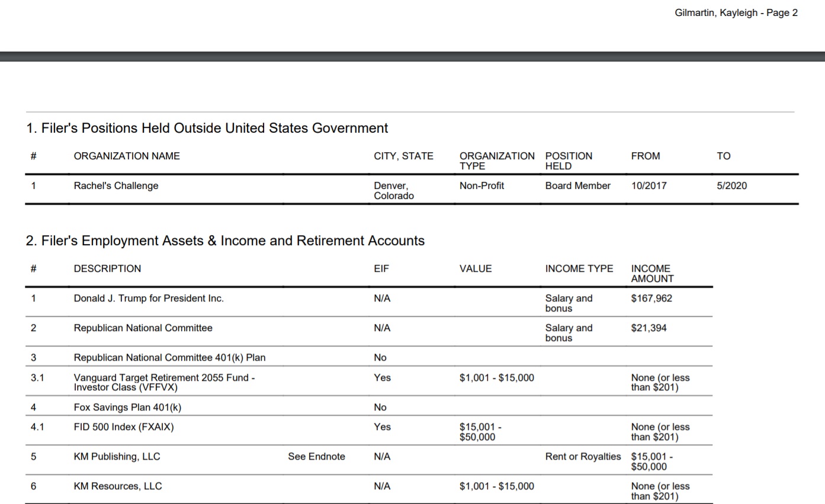Click 'Republican National Committee' in row 2
This screenshot has height=504, width=825.
[x=143, y=328]
